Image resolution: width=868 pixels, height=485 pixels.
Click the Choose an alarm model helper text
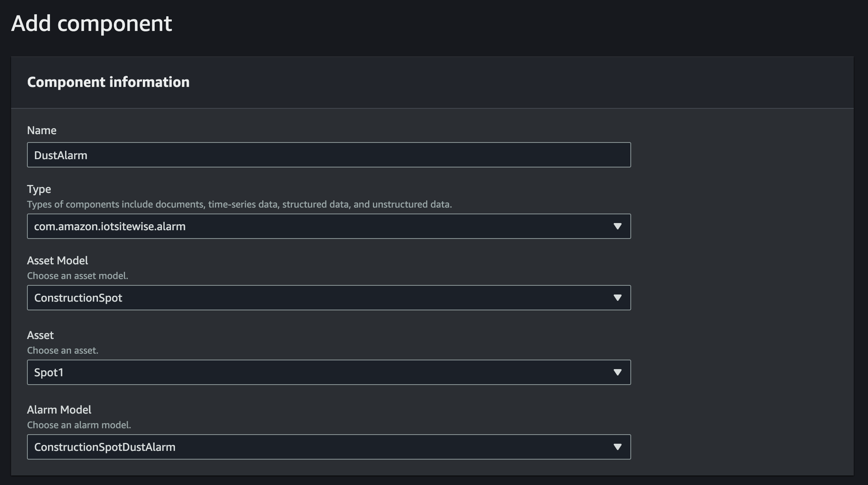click(79, 425)
